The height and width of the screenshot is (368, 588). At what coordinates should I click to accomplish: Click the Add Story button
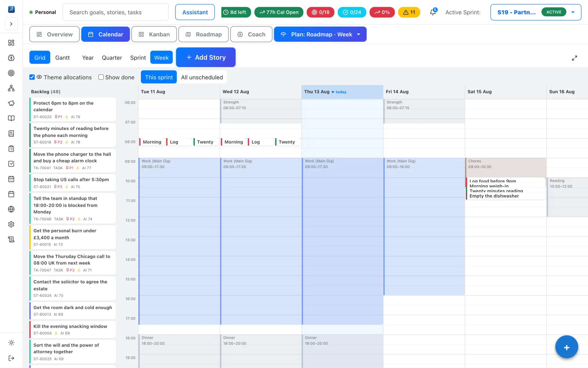(x=206, y=57)
